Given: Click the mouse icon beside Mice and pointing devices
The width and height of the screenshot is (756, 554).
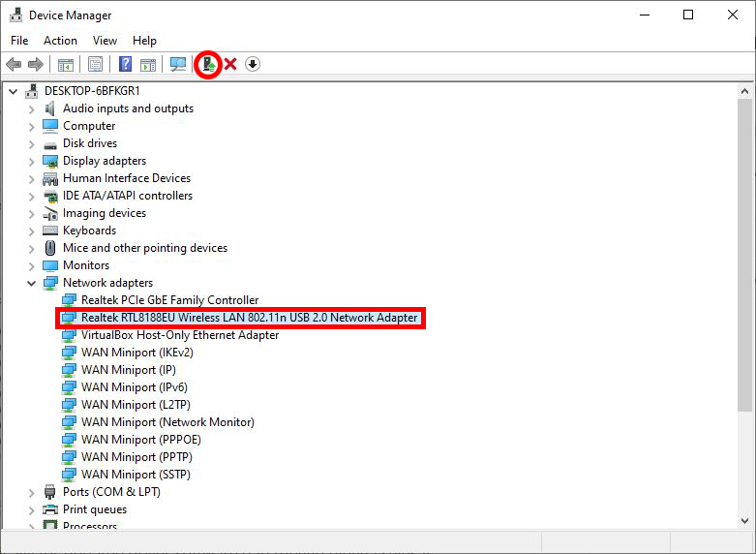Looking at the screenshot, I should pos(50,248).
